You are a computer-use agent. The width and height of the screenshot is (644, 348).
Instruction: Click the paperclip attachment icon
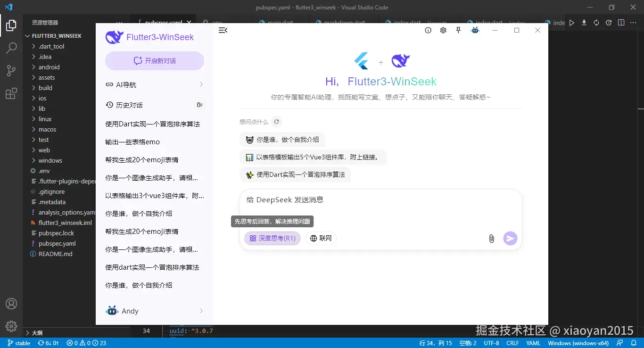pos(491,238)
